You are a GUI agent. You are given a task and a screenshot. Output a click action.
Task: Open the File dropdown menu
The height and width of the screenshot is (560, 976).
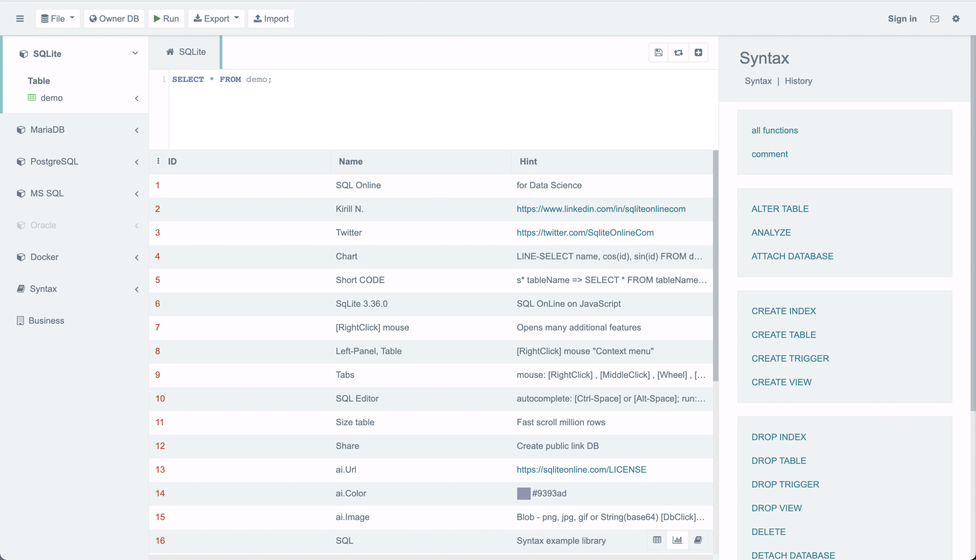point(58,19)
